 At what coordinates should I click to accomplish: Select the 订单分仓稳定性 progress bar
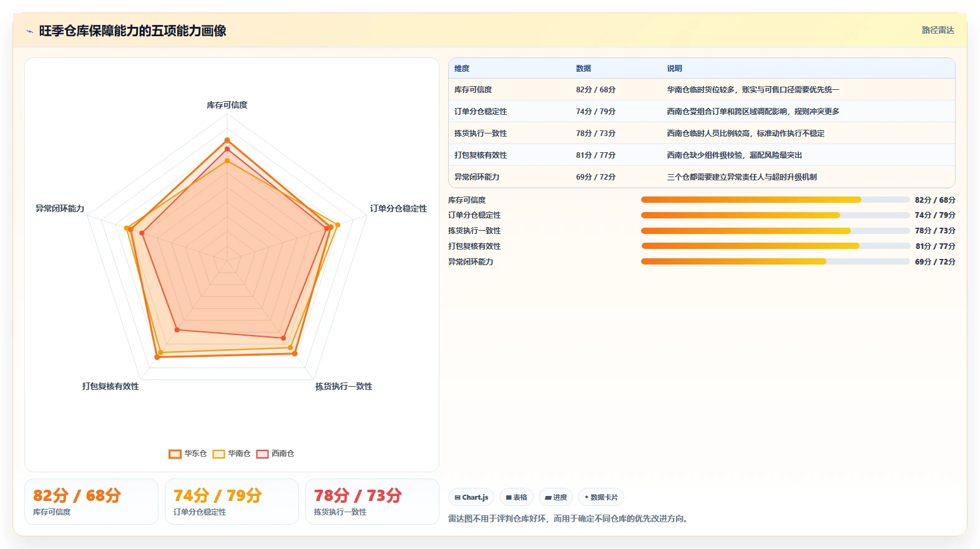pyautogui.click(x=775, y=215)
